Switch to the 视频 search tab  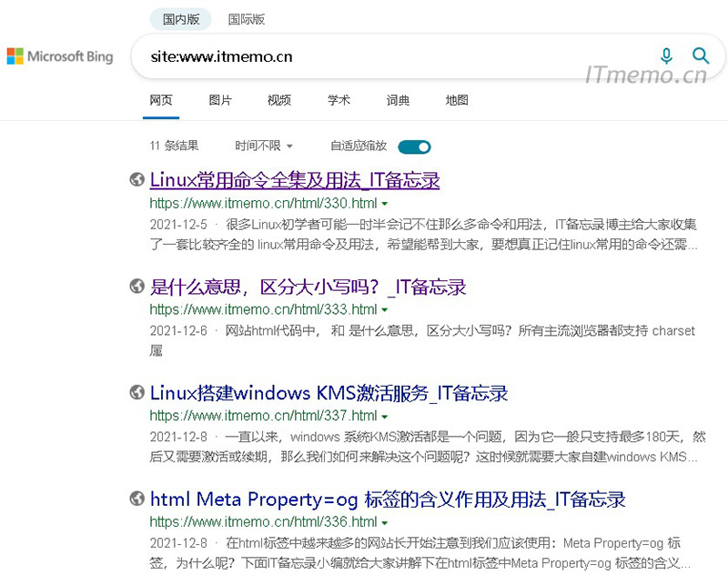(279, 100)
